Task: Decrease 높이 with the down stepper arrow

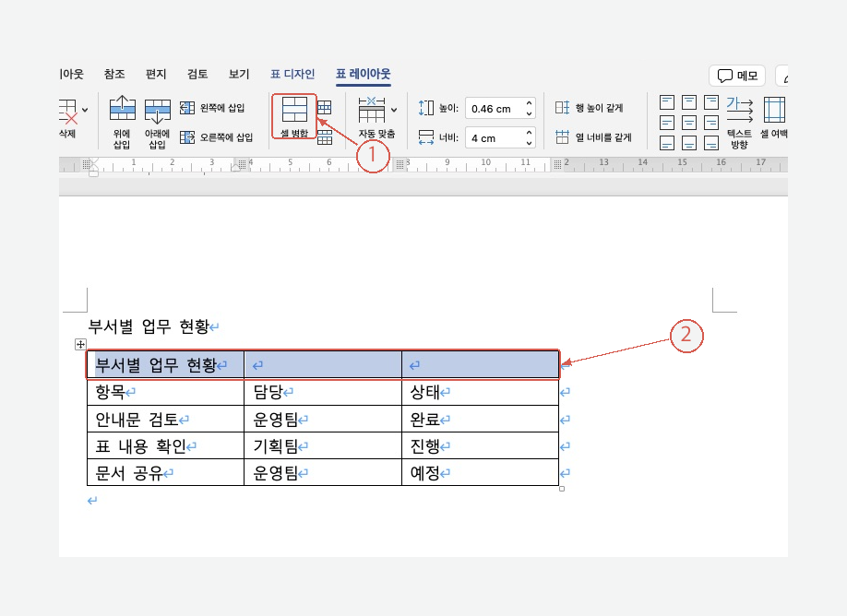Action: [530, 113]
